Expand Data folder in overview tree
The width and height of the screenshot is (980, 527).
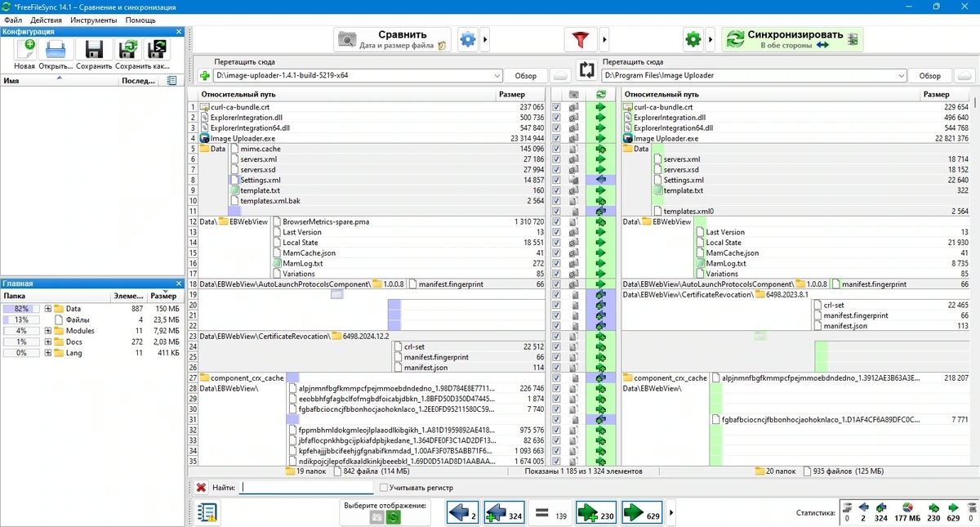(48, 309)
